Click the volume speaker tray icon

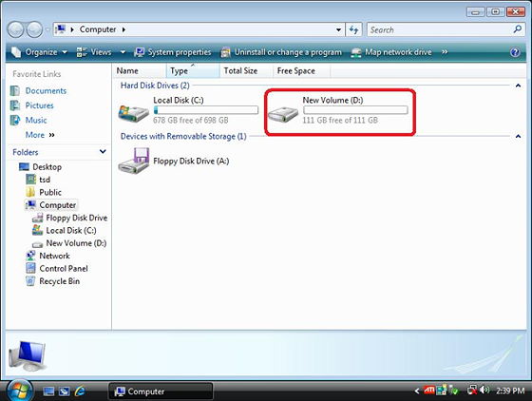[x=485, y=391]
